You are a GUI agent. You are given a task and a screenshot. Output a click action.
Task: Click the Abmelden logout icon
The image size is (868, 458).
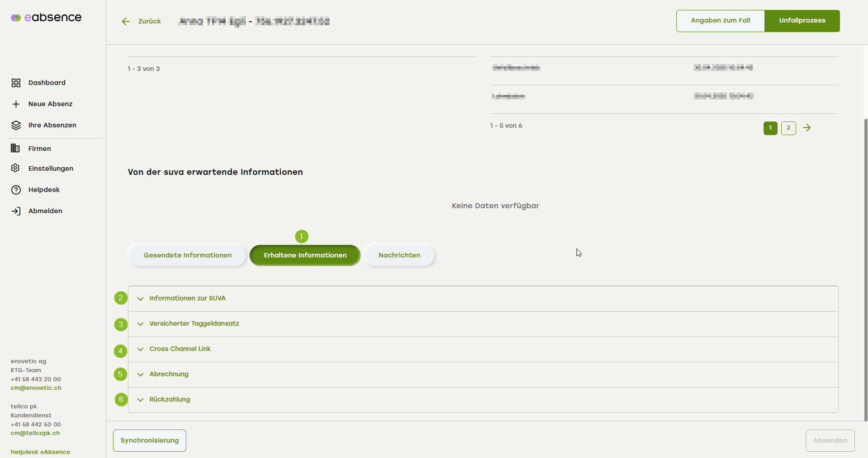tap(16, 211)
